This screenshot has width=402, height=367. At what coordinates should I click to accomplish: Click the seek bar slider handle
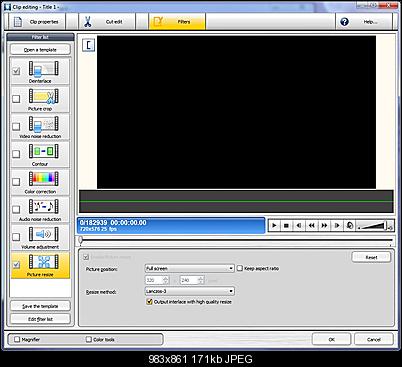click(x=80, y=240)
